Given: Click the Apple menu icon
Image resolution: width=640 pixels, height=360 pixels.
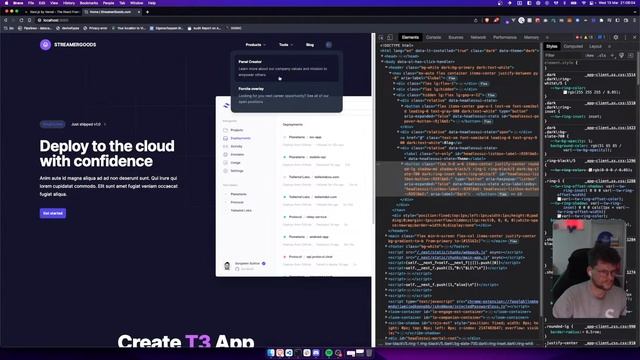Looking at the screenshot, I should (6, 3).
